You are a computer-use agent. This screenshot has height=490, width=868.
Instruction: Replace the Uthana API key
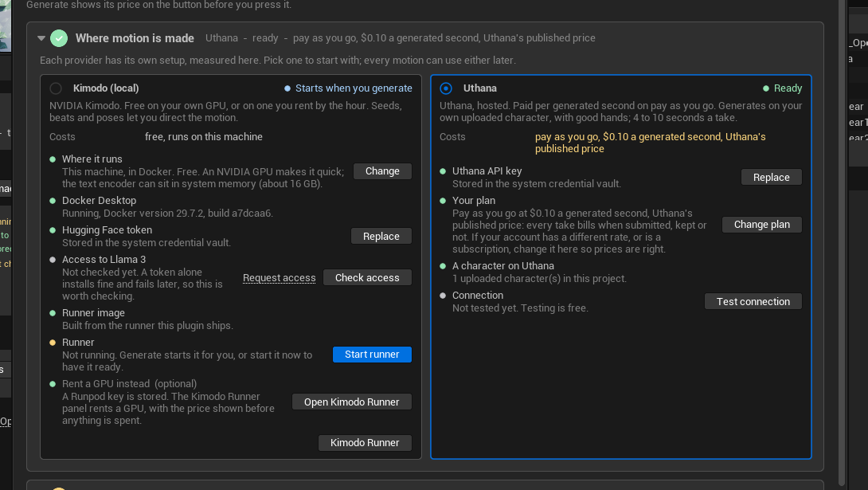[771, 177]
